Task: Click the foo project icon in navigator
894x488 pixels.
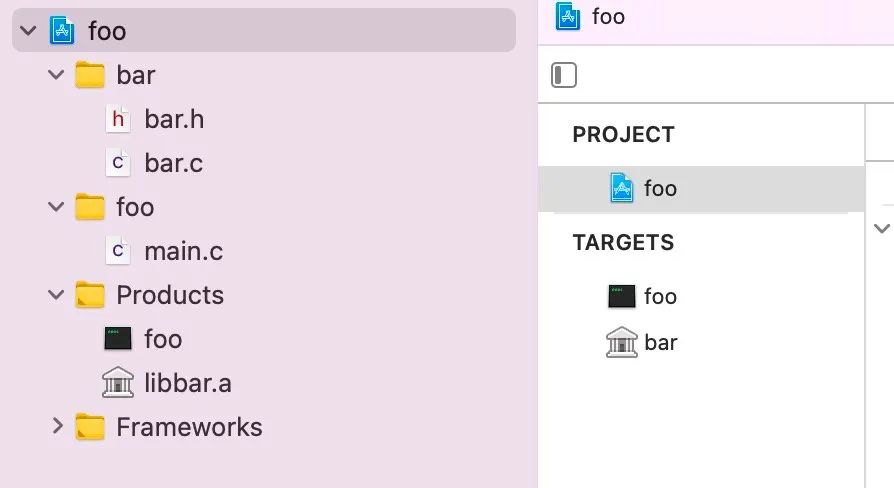Action: click(63, 31)
